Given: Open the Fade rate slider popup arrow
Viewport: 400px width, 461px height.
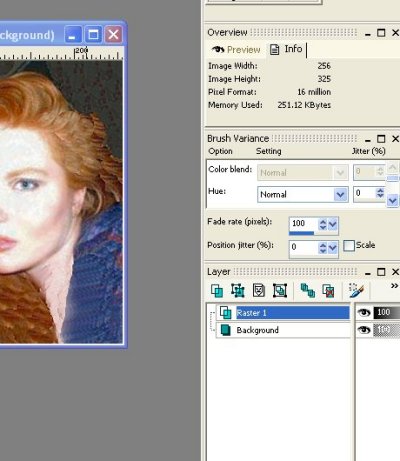Looking at the screenshot, I should click(333, 224).
